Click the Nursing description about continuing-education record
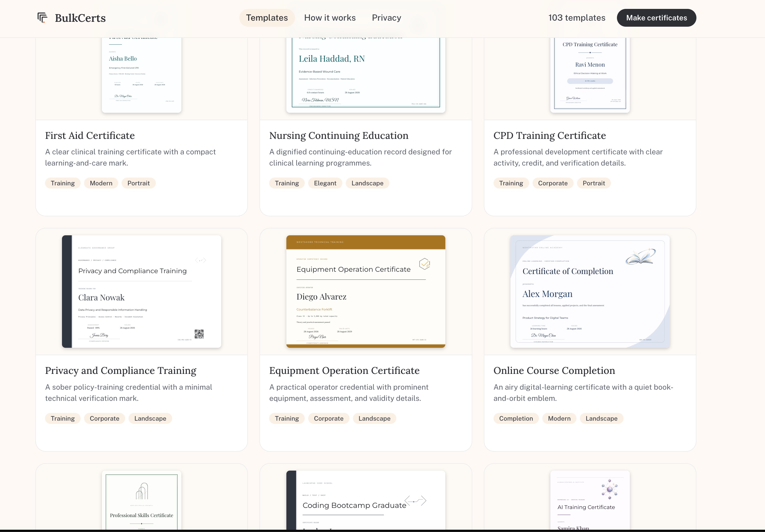 [360, 158]
